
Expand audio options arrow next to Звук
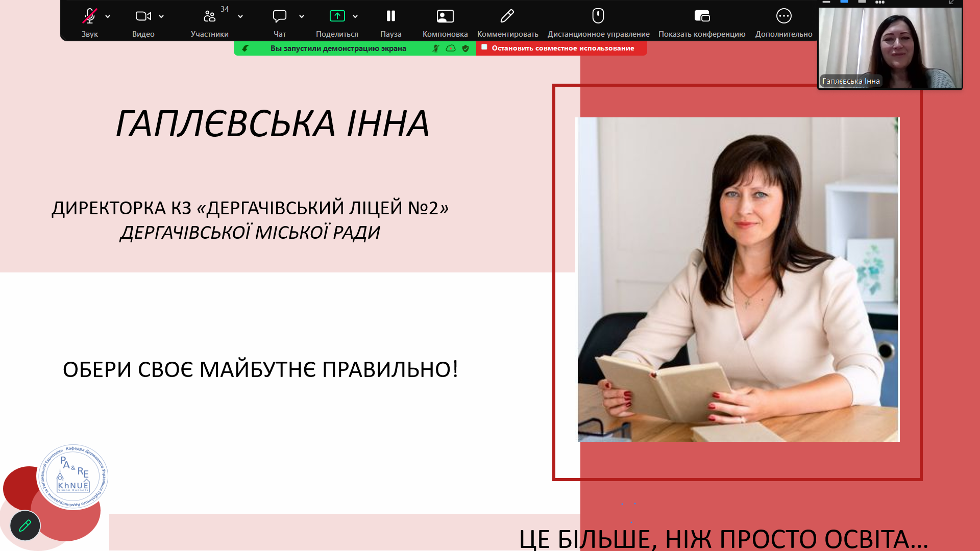tap(108, 16)
